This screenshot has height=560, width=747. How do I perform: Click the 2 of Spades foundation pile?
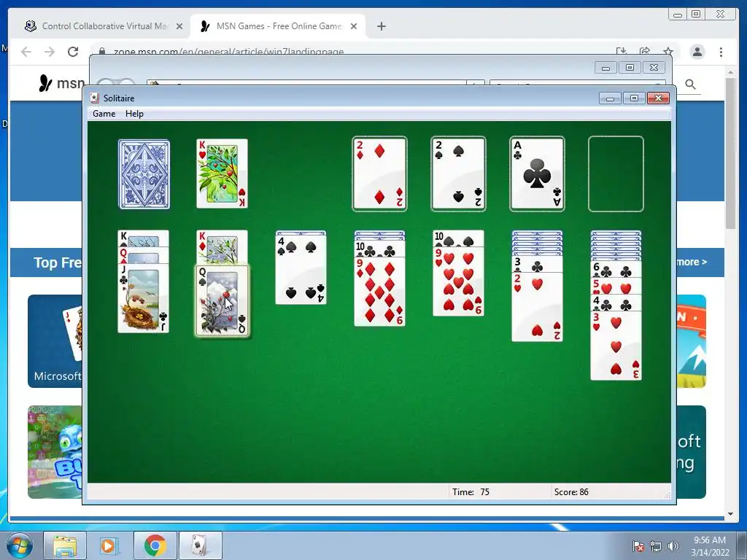tap(458, 174)
